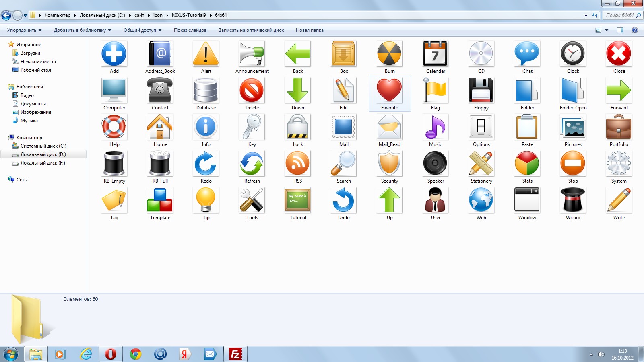Select the Contact telephone icon file
This screenshot has width=644, height=362.
pyautogui.click(x=160, y=94)
